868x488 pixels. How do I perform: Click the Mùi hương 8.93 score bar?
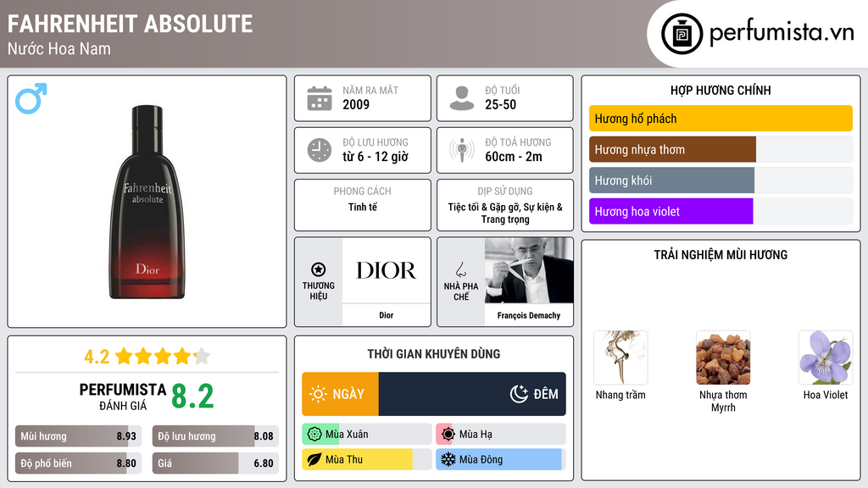[x=78, y=436]
